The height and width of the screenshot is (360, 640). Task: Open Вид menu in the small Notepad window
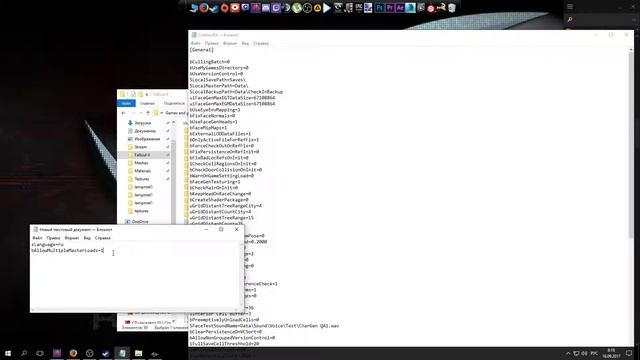pyautogui.click(x=87, y=238)
